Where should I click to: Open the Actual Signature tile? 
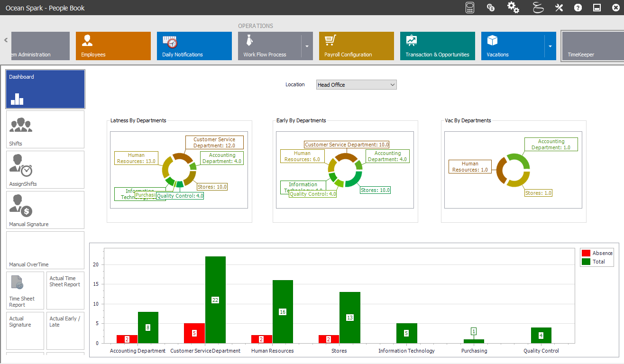pyautogui.click(x=25, y=331)
